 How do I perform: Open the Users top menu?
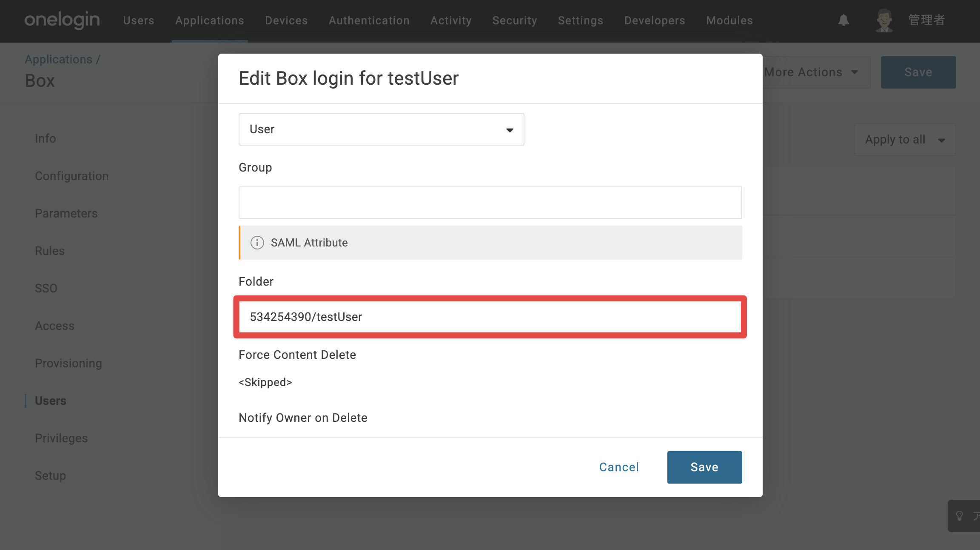click(139, 20)
